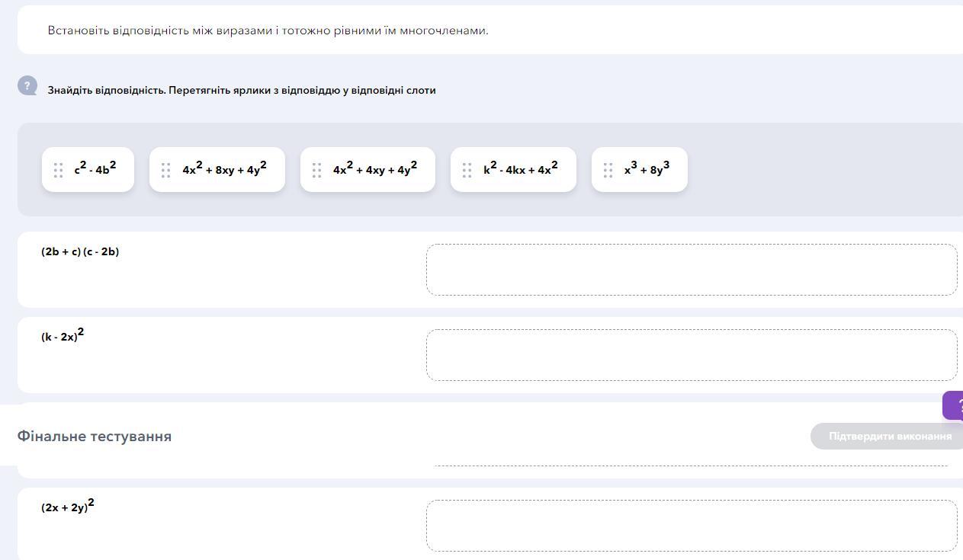Grab the drag handle of c² - 4b² tag
Viewport: 963px width, 560px height.
[58, 170]
